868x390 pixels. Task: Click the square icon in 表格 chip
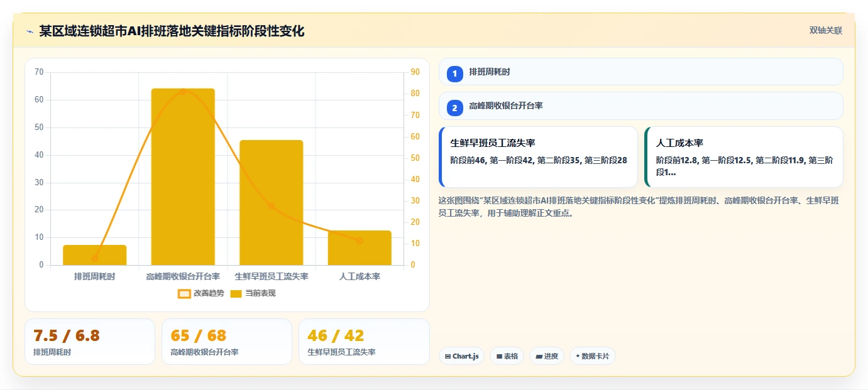point(499,356)
